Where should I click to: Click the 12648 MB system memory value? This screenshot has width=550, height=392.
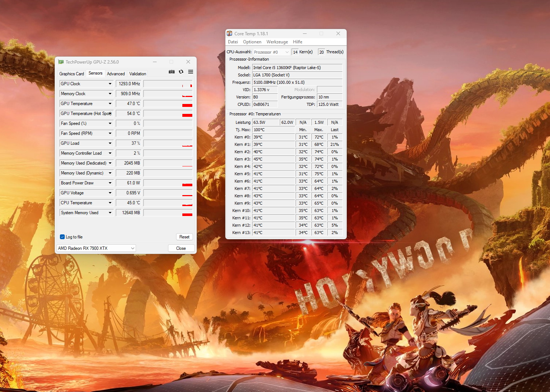click(128, 213)
